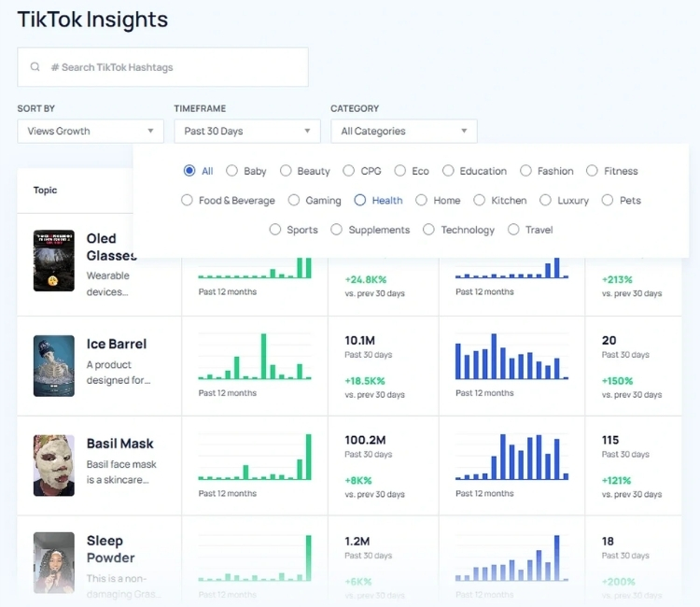The height and width of the screenshot is (607, 700).
Task: Select the Fashion category radio button
Action: tap(525, 171)
